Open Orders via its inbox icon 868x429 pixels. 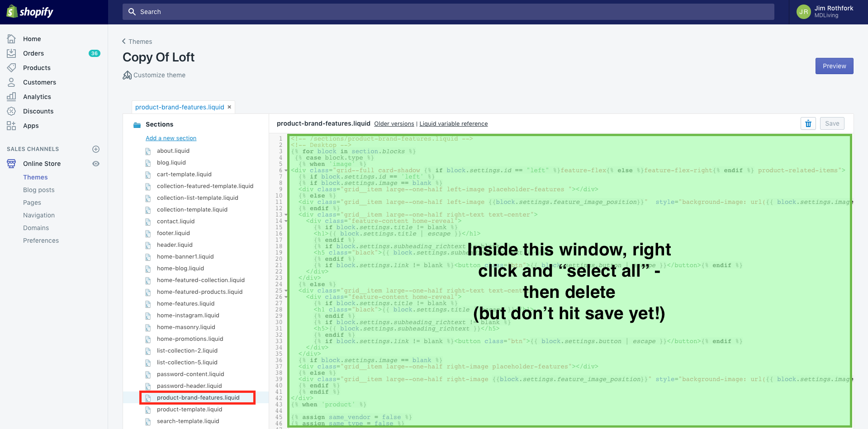11,53
